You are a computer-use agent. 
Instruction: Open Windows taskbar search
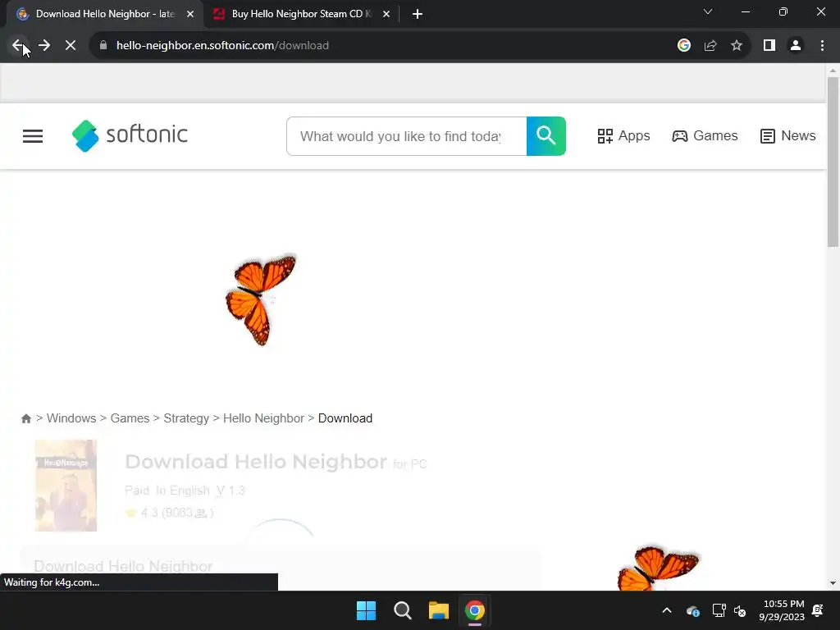pyautogui.click(x=402, y=610)
